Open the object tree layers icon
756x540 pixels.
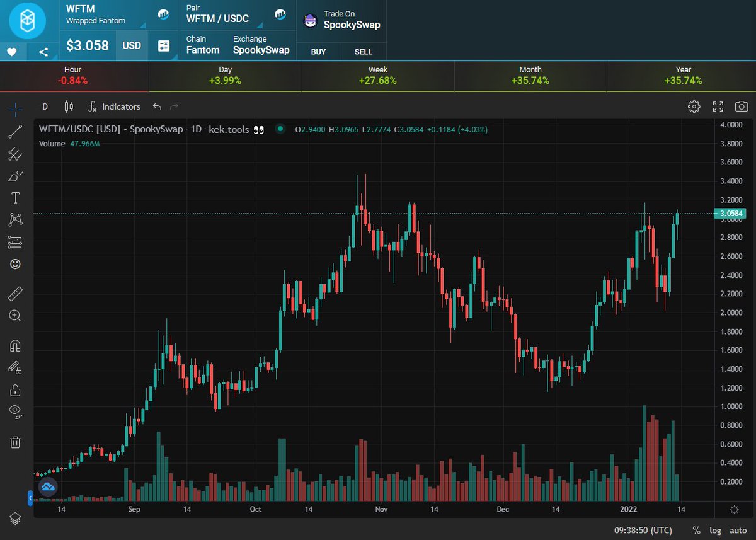(15, 518)
